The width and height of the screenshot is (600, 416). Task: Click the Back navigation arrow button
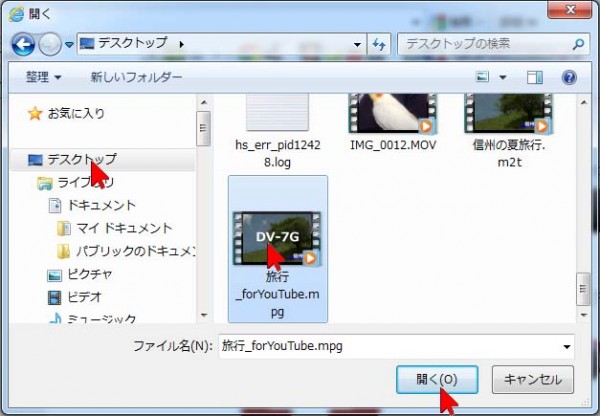[x=23, y=44]
